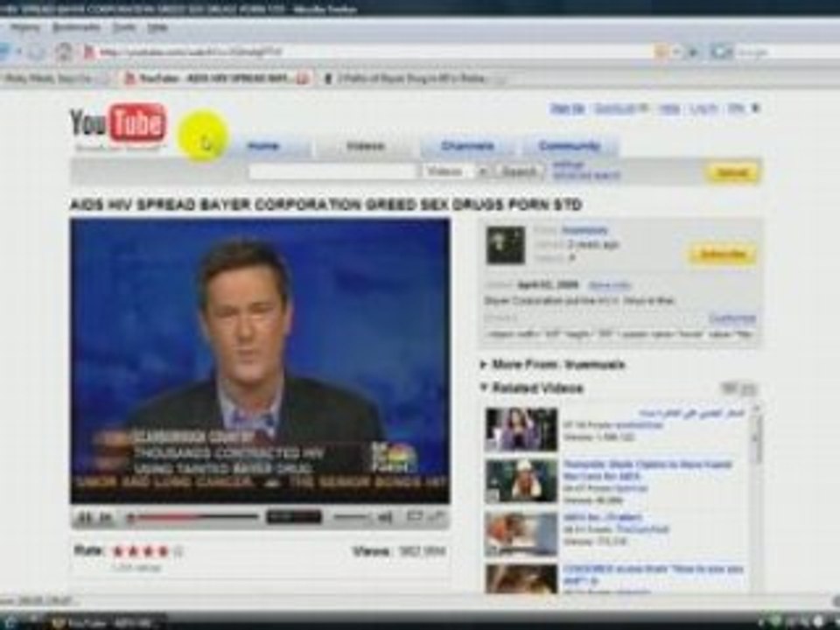Click the third related video title link
The image size is (840, 630).
pyautogui.click(x=602, y=517)
